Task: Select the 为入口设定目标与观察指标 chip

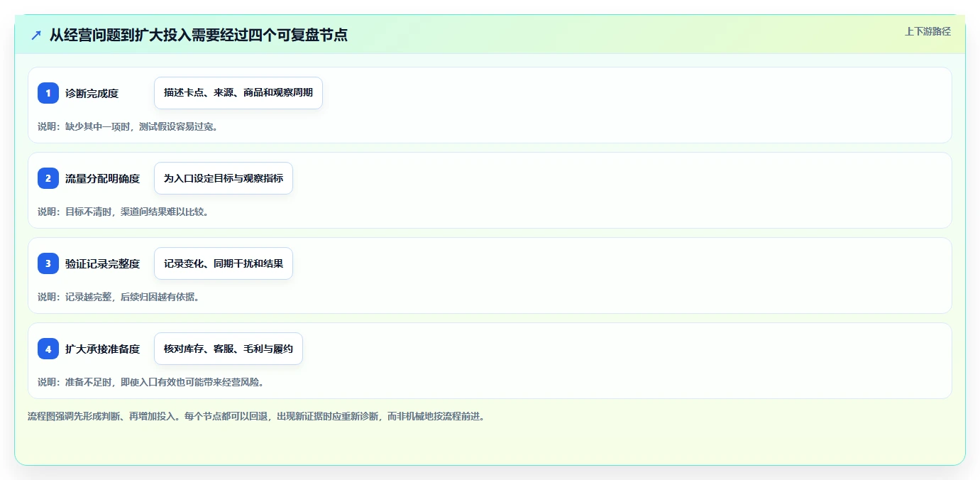Action: 224,178
